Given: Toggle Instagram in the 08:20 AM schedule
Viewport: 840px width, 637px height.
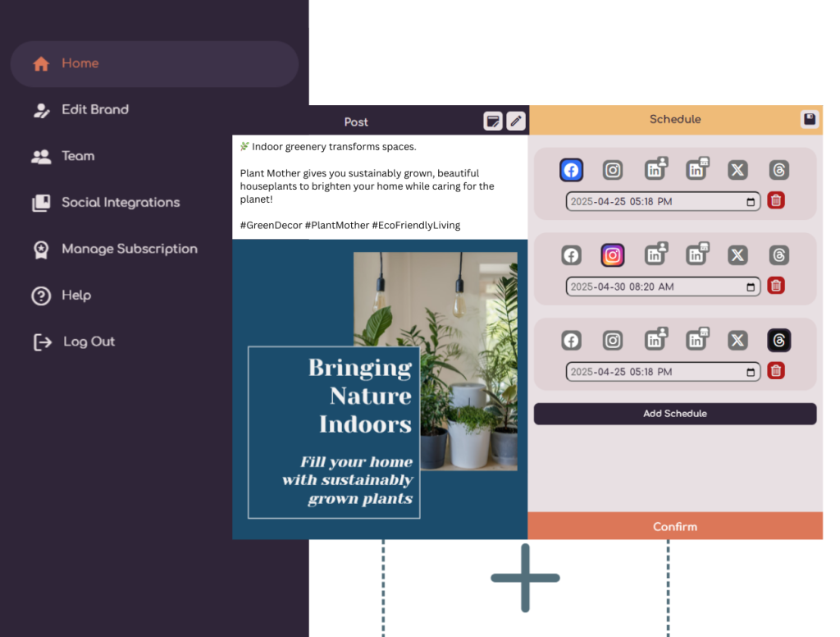Looking at the screenshot, I should point(613,255).
